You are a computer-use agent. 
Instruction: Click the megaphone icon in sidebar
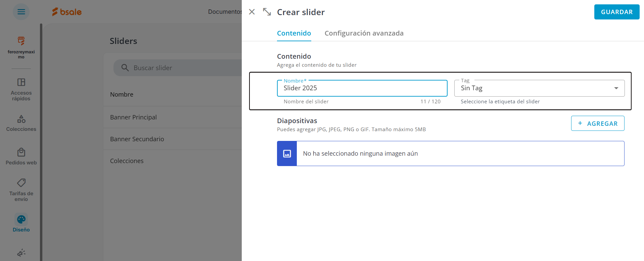(21, 253)
